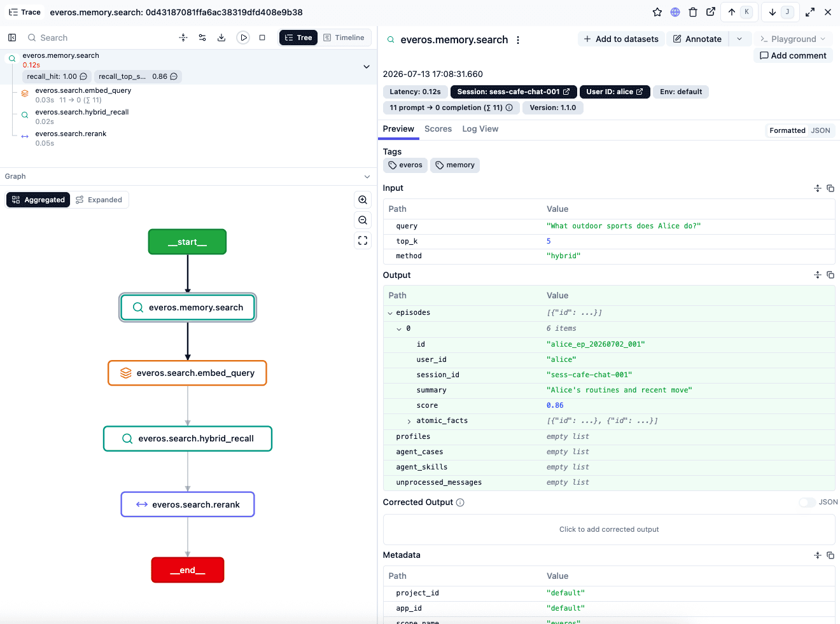Click the play button in the tree toolbar
Screen dimensions: 840x624
(243, 38)
